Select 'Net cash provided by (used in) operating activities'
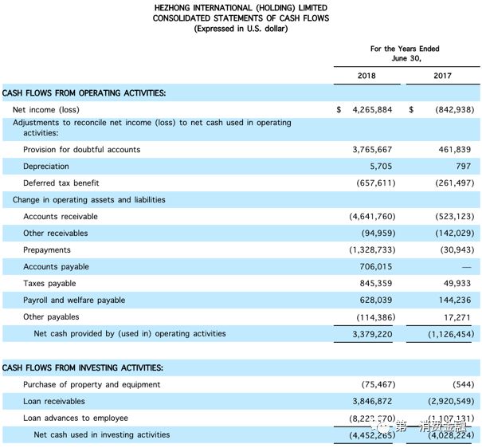Viewport: 482px width, 448px height. point(130,334)
